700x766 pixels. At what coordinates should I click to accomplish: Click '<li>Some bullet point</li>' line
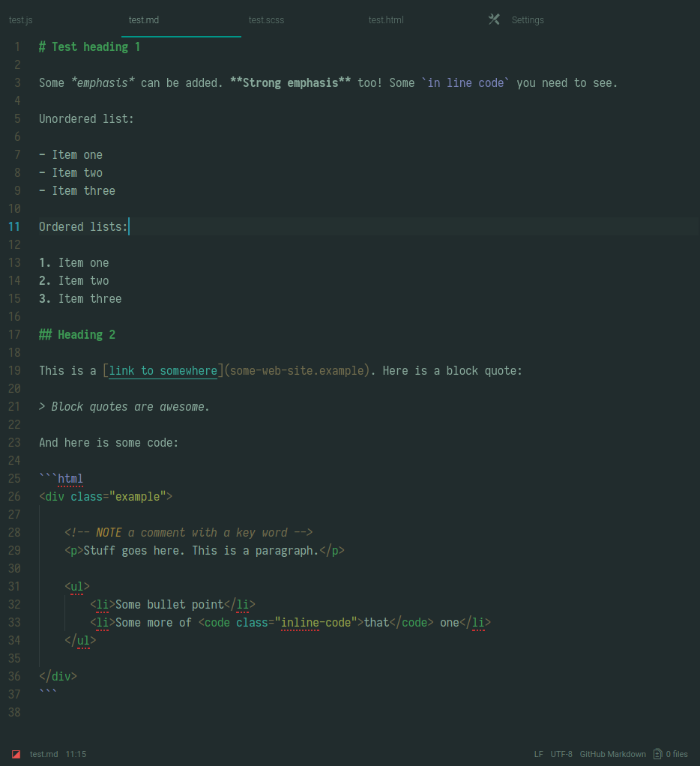coord(172,605)
